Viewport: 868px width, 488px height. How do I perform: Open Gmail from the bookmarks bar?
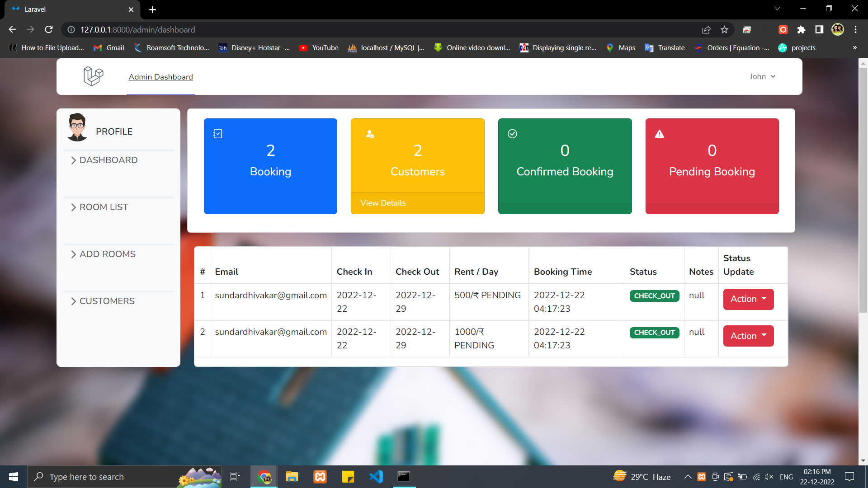[108, 47]
